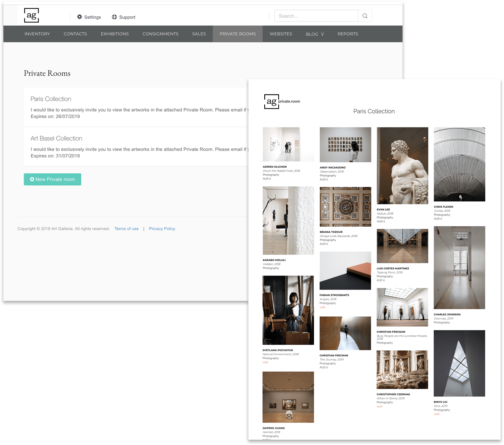
Task: Open the Terms of use link
Action: [126, 229]
